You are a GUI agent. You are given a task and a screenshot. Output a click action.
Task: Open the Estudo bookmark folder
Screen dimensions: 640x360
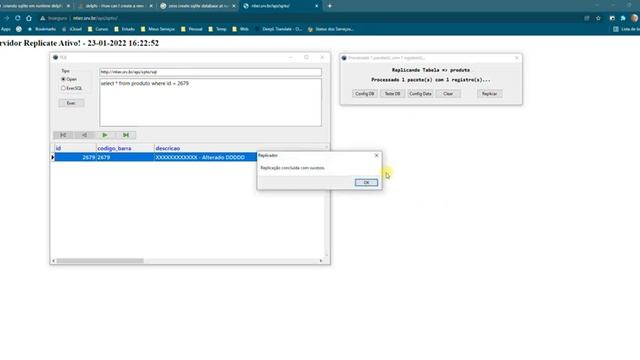(x=124, y=29)
